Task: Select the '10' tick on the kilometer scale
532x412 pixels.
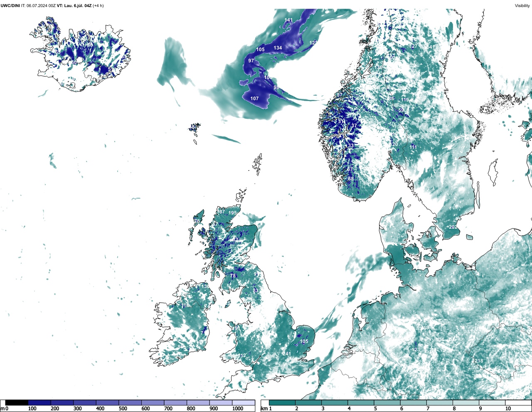Action: (508, 409)
